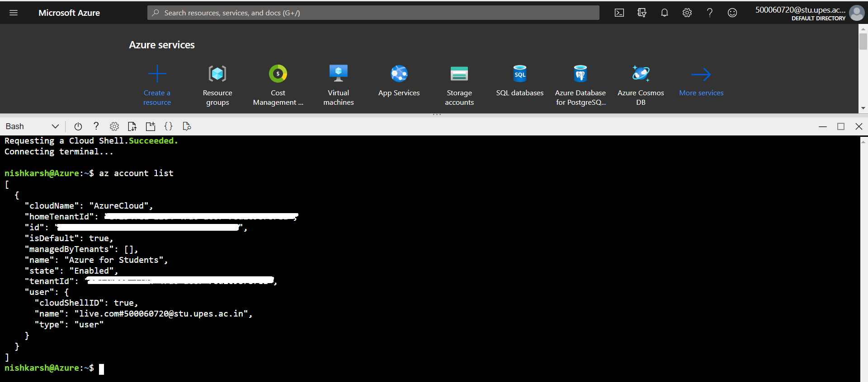Click the Connecting terminal... line

(x=59, y=152)
